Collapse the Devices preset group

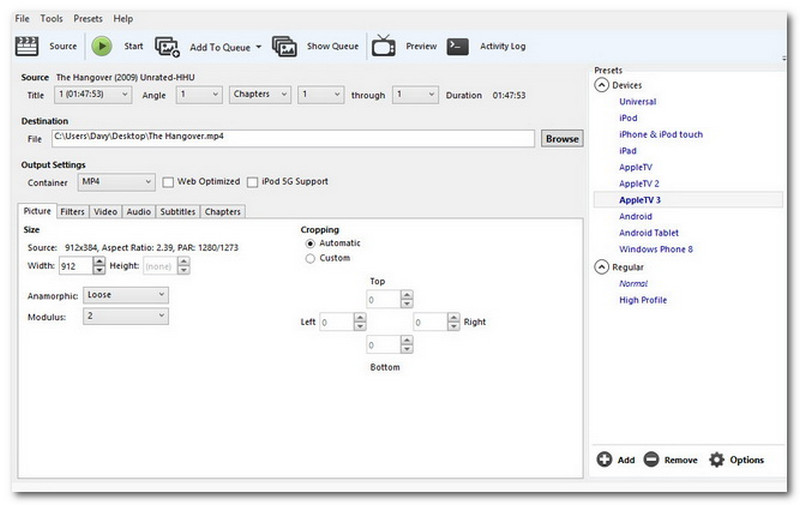click(x=602, y=86)
